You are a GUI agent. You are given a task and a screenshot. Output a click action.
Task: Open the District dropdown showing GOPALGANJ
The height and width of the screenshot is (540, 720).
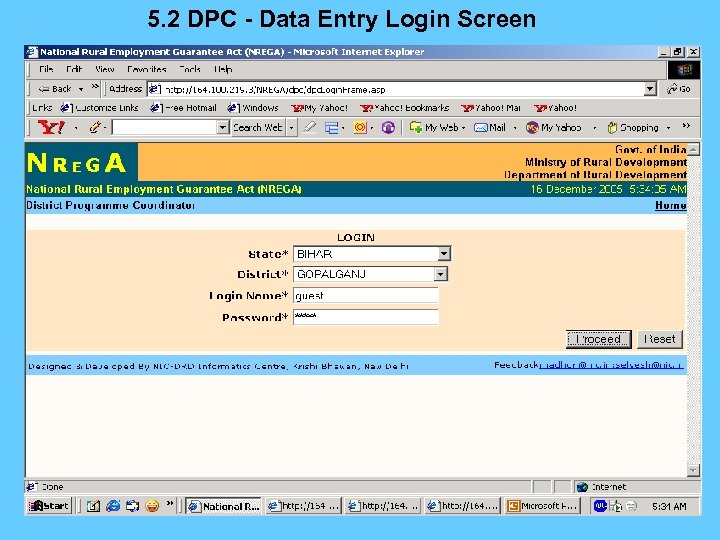click(x=440, y=274)
